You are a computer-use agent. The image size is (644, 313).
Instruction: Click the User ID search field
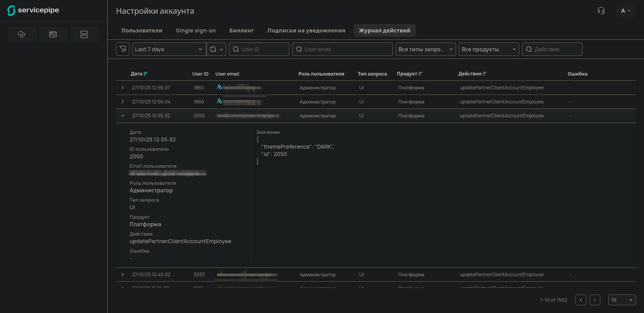point(259,49)
